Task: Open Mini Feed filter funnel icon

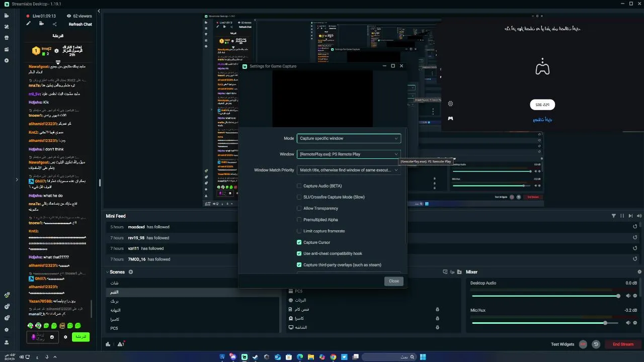Action: click(614, 216)
